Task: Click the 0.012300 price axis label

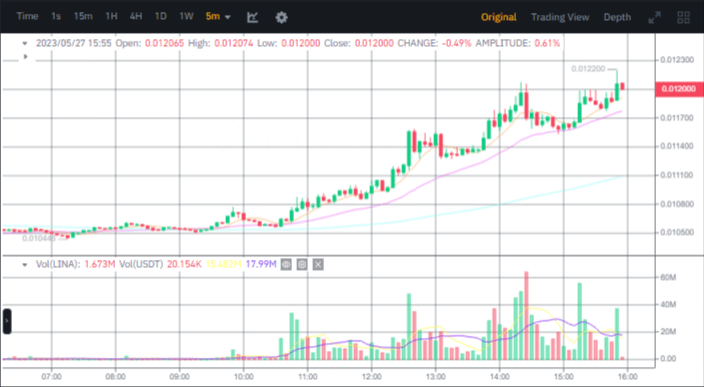Action: coord(677,60)
